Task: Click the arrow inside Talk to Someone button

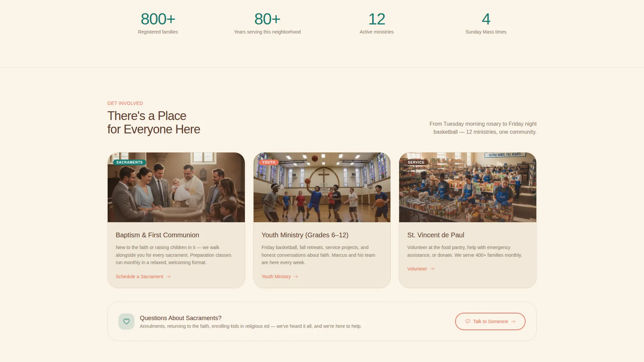Action: click(513, 321)
